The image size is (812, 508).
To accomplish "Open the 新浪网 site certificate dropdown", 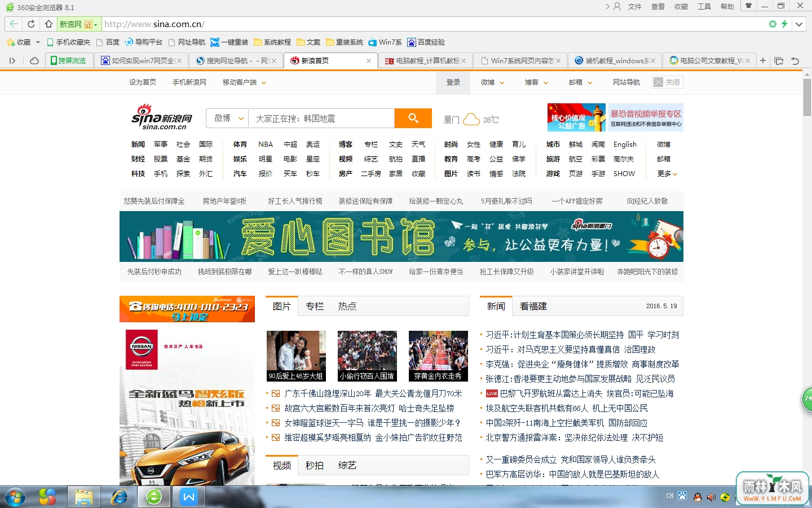I will pyautogui.click(x=79, y=24).
